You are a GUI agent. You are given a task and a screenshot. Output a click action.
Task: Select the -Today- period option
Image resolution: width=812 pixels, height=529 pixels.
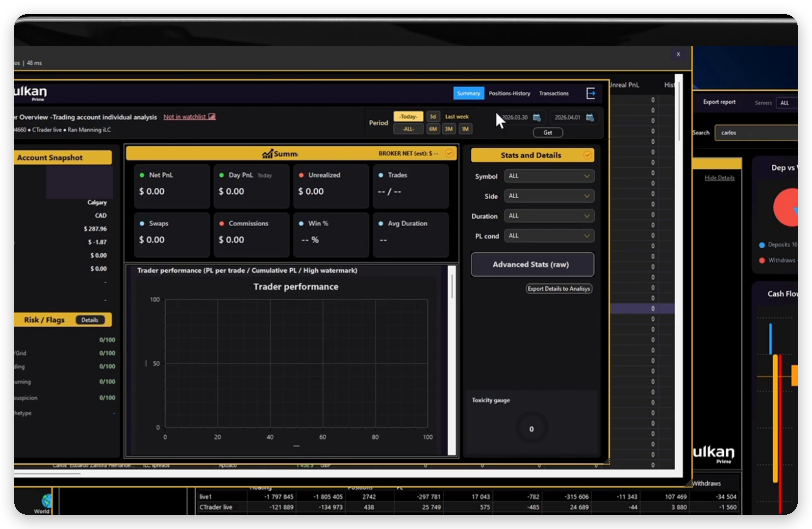point(408,117)
